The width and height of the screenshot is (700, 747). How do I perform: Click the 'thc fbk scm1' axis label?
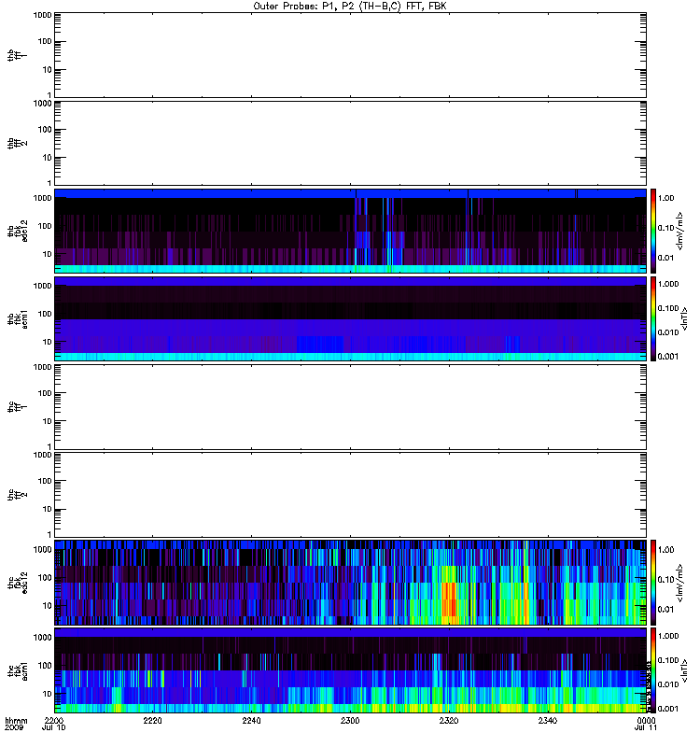(x=18, y=670)
